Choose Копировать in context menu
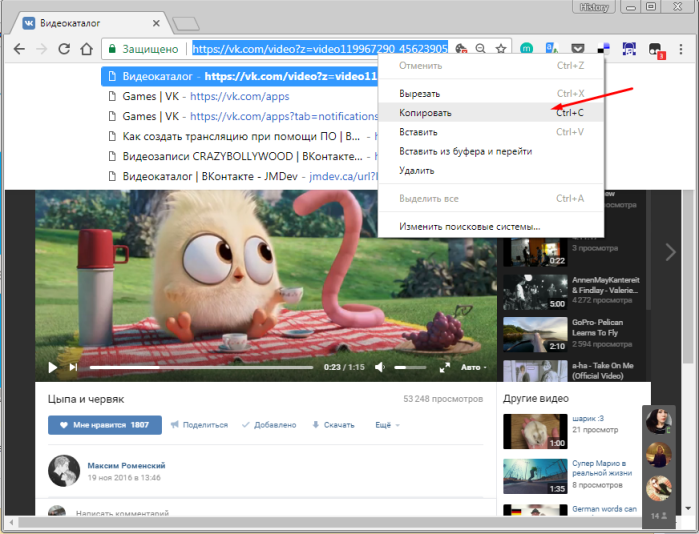699x534 pixels. (491, 113)
